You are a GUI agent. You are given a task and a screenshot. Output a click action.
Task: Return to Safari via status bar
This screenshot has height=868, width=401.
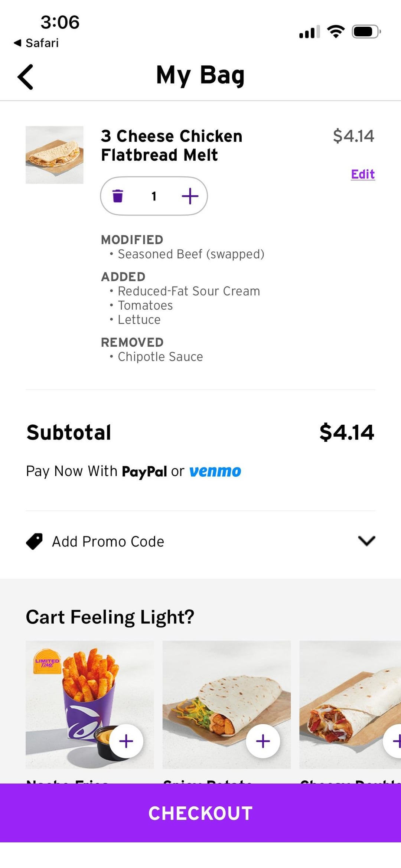coord(36,43)
